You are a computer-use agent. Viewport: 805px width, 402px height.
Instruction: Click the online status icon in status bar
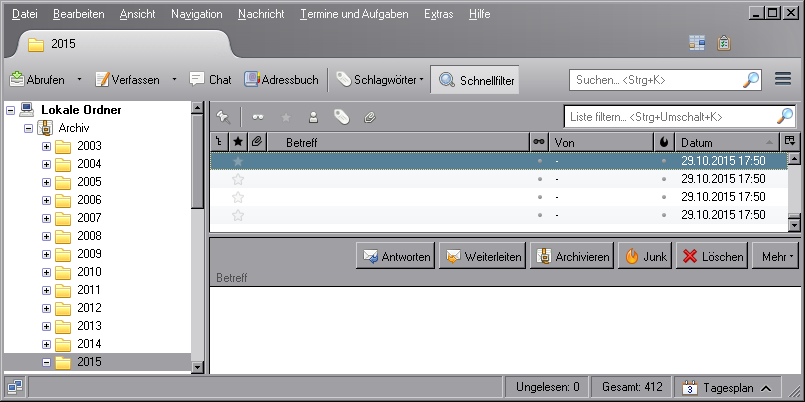(15, 387)
